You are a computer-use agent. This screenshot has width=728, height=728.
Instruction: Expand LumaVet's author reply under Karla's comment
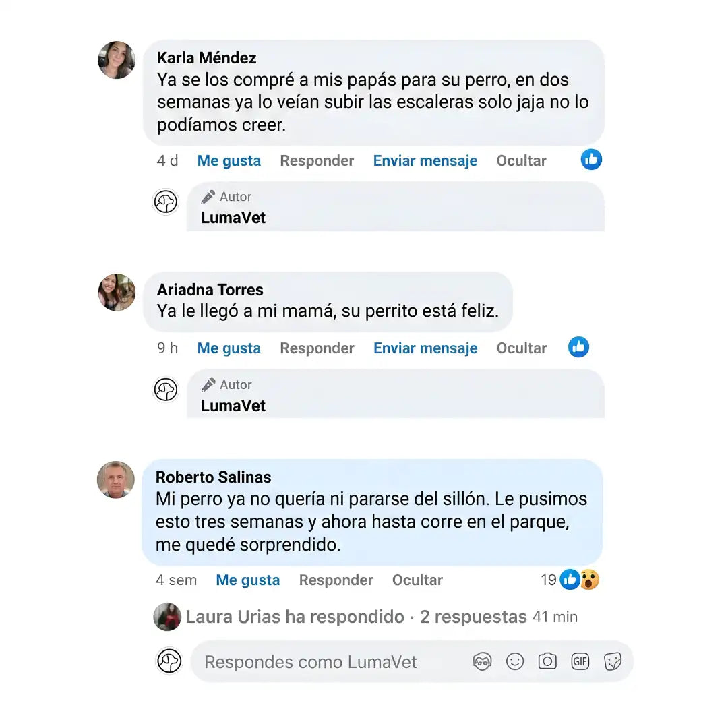tap(396, 207)
